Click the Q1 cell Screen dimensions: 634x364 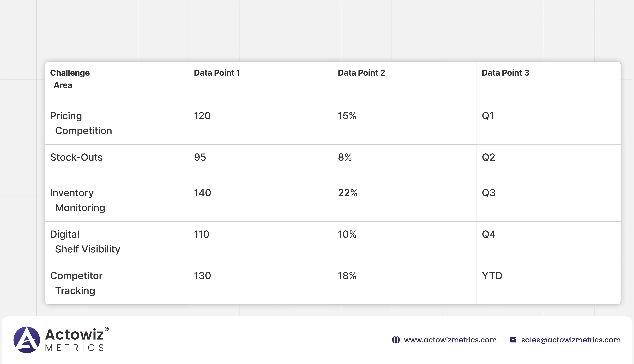click(488, 116)
